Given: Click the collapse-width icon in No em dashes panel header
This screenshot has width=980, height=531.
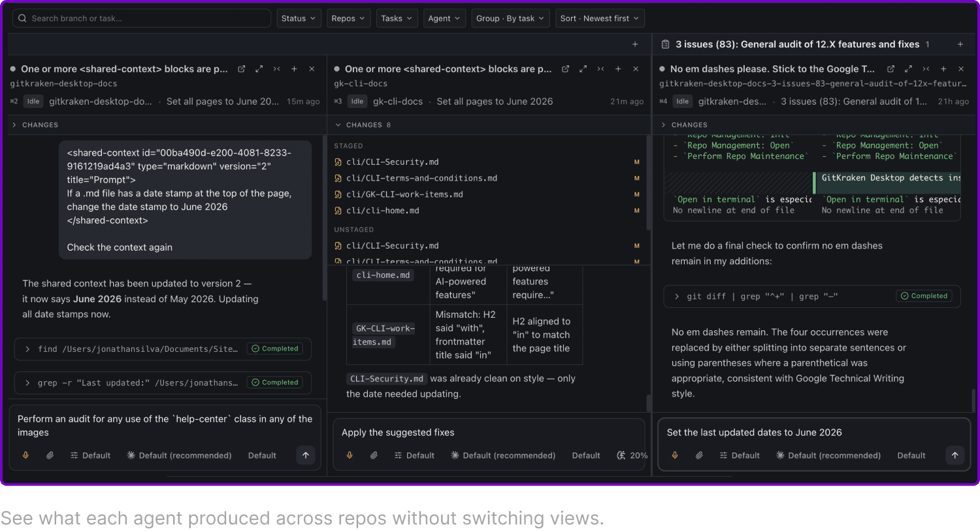Looking at the screenshot, I should pos(926,69).
